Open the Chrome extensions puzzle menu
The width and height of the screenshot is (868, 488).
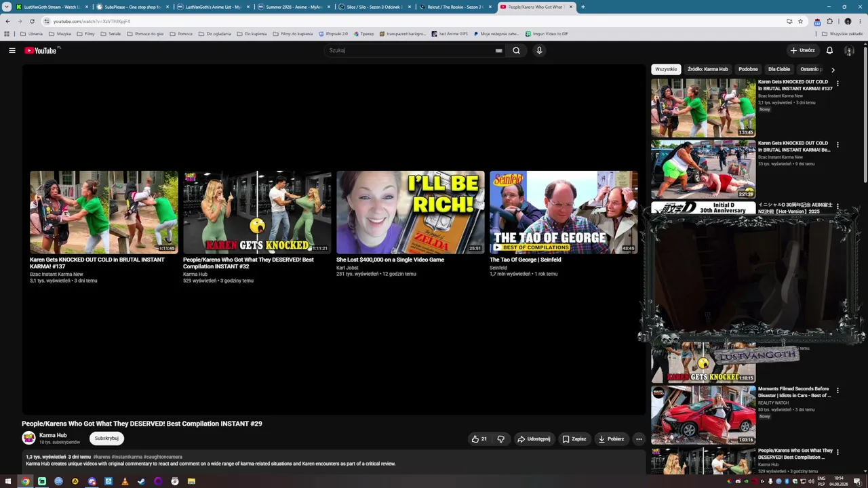click(x=829, y=21)
